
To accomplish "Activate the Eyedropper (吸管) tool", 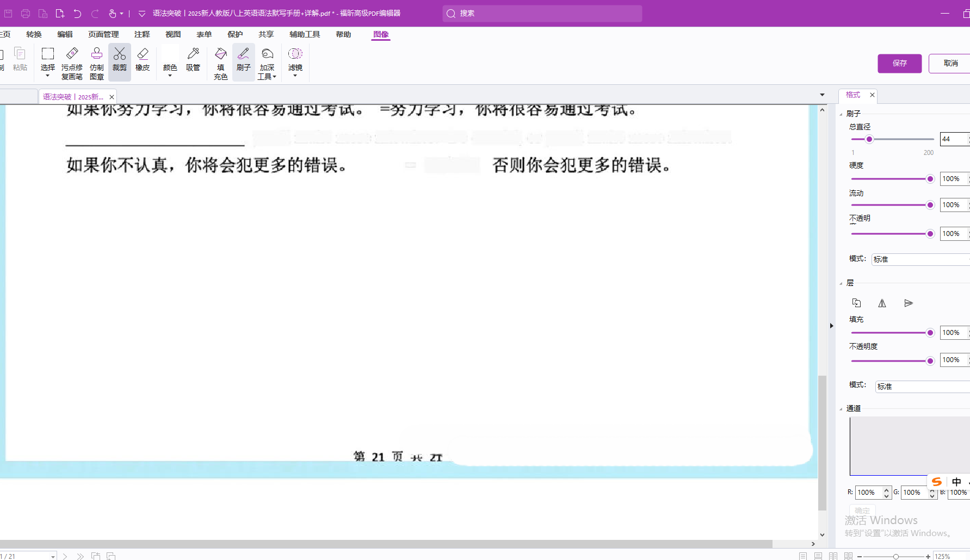I will point(193,60).
